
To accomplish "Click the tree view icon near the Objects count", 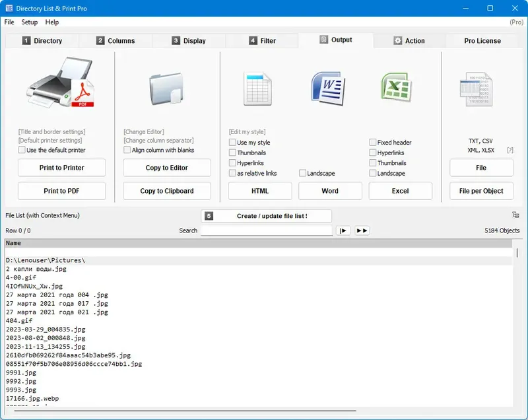I will coord(515,215).
